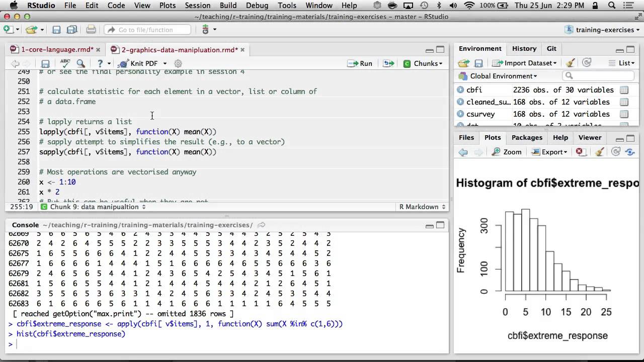Open console working directory arrow

(x=261, y=225)
